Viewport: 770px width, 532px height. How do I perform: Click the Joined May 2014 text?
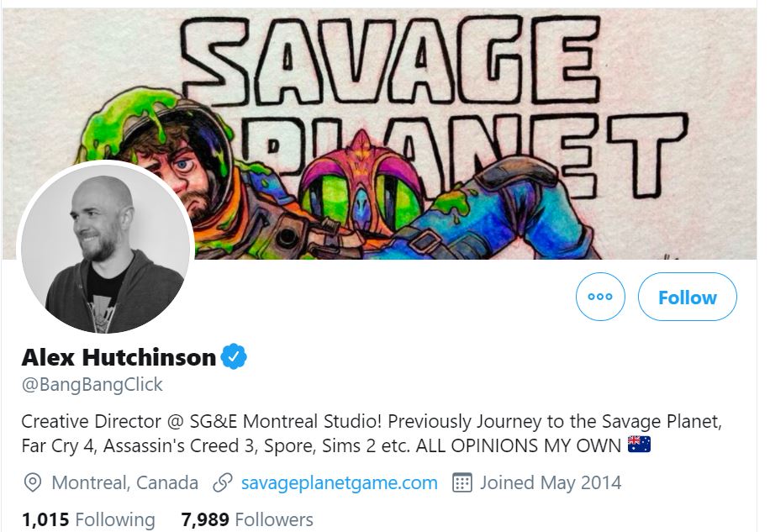click(x=551, y=483)
